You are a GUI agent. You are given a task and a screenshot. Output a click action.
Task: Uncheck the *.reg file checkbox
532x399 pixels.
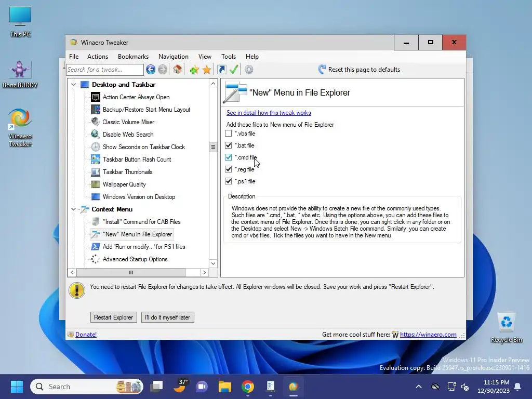(229, 169)
